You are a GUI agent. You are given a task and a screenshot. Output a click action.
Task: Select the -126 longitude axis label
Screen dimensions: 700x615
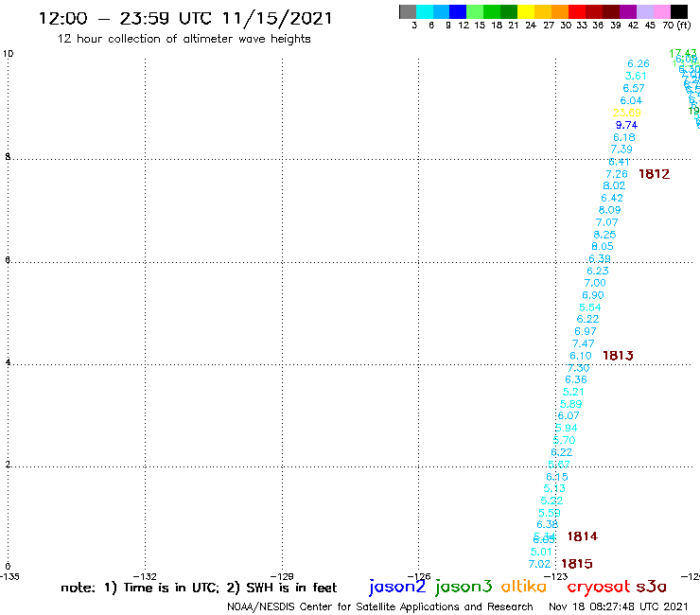pos(419,576)
